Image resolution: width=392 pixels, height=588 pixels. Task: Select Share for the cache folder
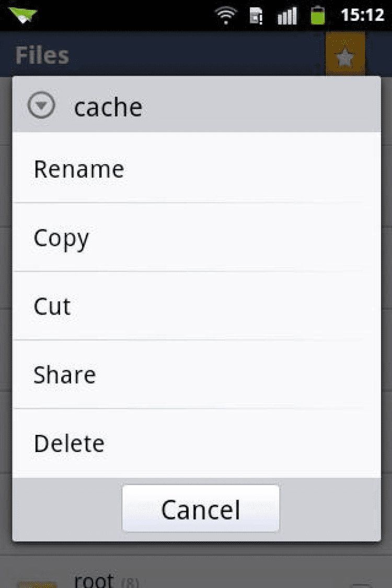tap(65, 375)
